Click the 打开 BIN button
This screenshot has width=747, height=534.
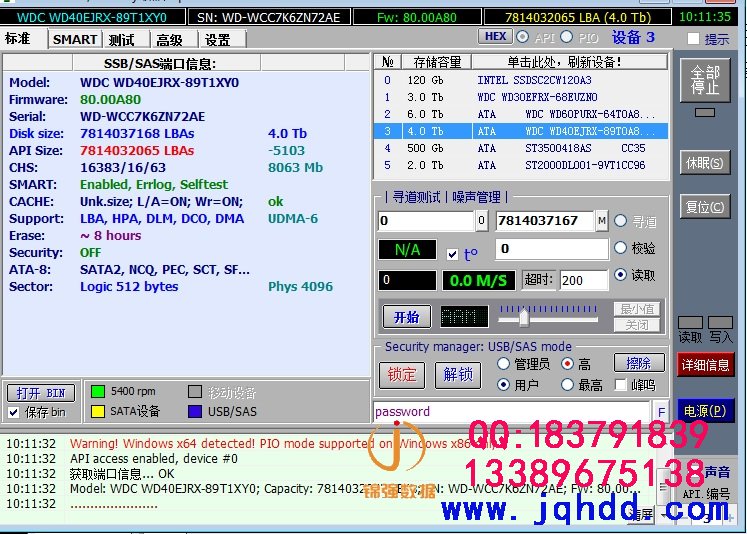pos(41,393)
